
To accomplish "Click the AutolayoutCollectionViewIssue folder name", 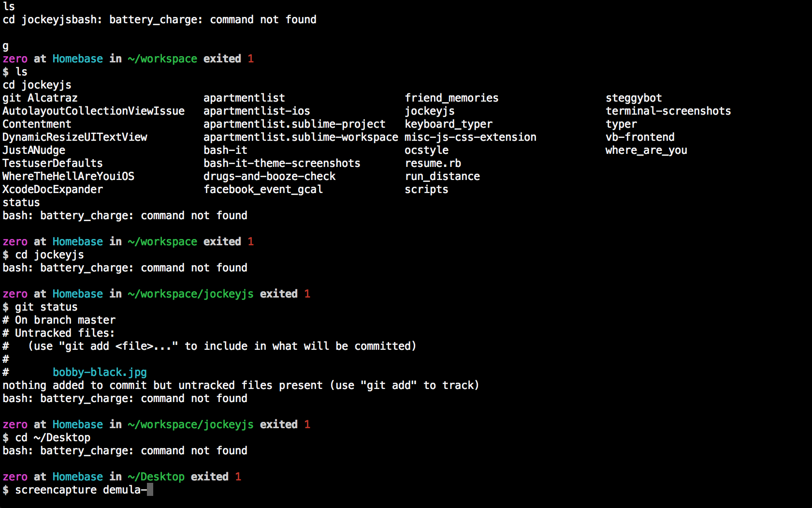I will click(x=93, y=111).
